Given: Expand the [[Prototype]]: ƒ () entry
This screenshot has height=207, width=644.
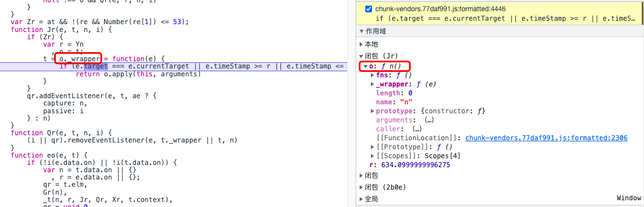Looking at the screenshot, I should click(373, 147).
